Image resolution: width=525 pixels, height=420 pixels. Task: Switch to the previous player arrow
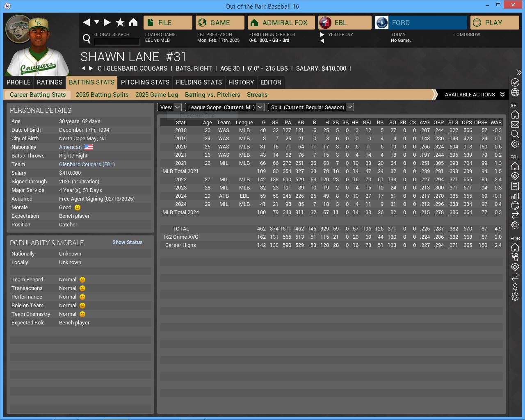(84, 68)
